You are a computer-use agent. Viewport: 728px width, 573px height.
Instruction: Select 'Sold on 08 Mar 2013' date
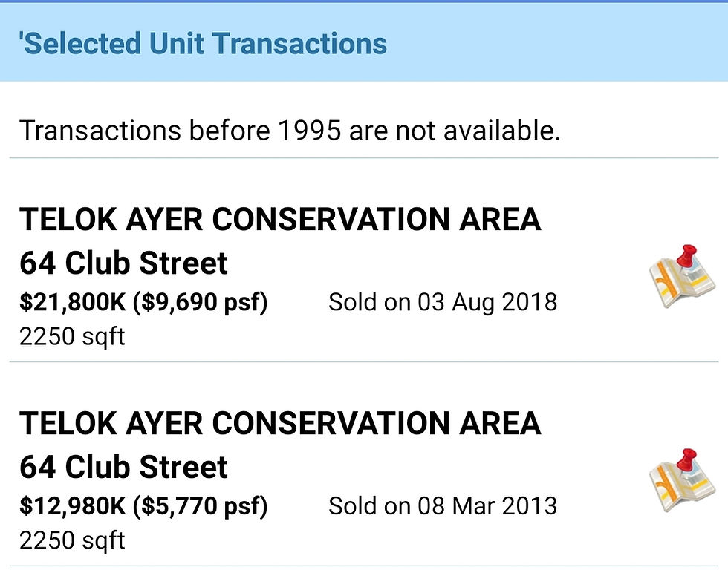click(x=443, y=506)
